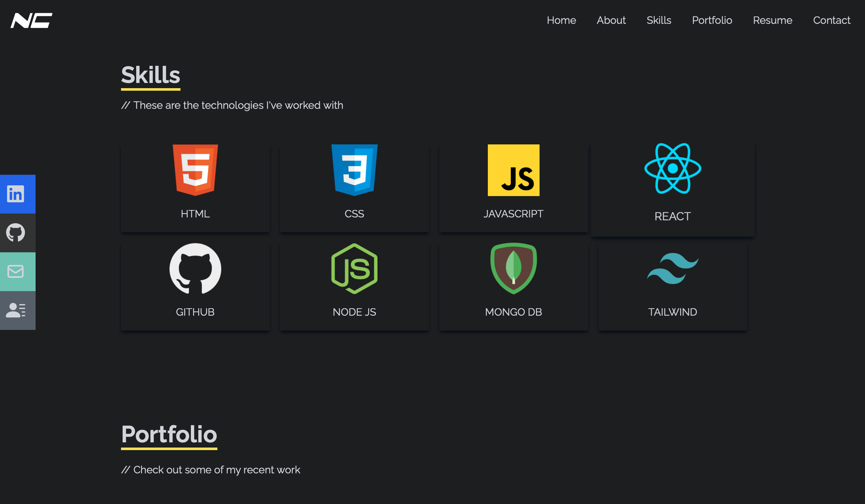Click the Tailwind wave icon

(x=673, y=269)
